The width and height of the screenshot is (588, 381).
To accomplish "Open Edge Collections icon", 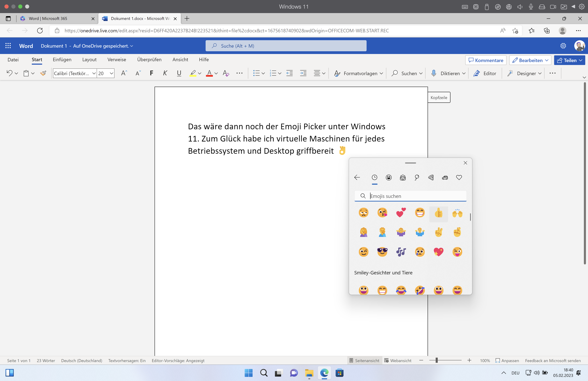I will (x=547, y=31).
